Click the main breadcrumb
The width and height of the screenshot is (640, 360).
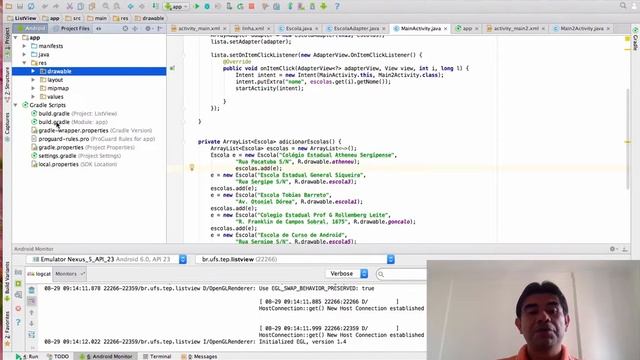(97, 18)
